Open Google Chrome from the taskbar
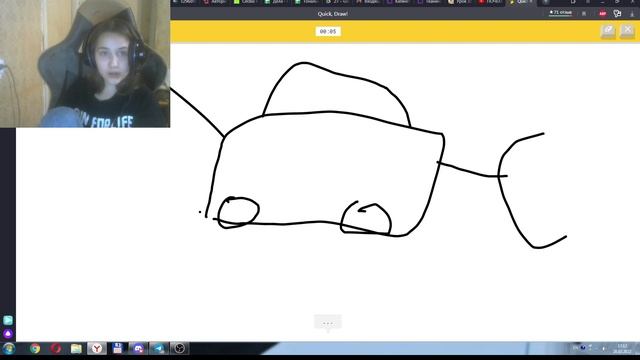 point(35,349)
